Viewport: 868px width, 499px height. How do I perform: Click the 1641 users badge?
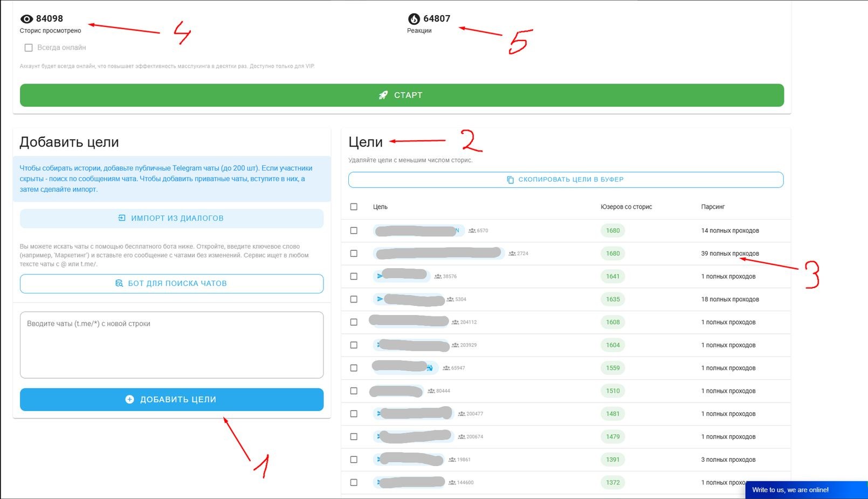click(612, 276)
